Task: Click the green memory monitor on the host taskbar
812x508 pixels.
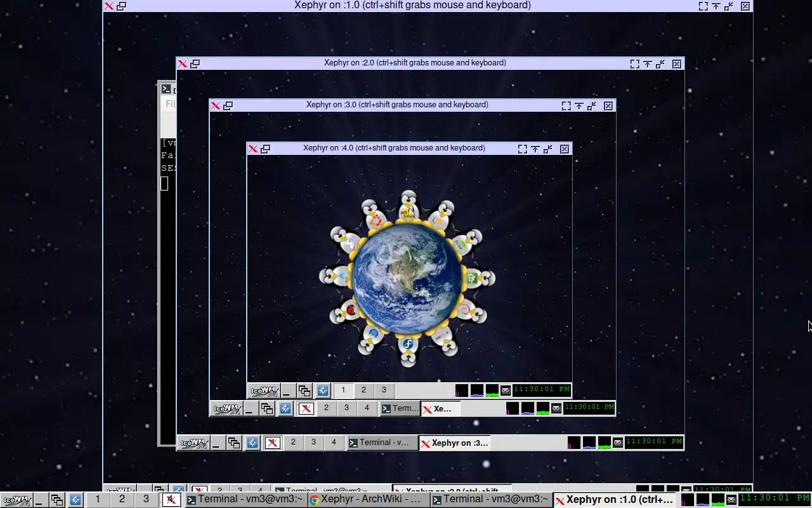Action: (718, 500)
